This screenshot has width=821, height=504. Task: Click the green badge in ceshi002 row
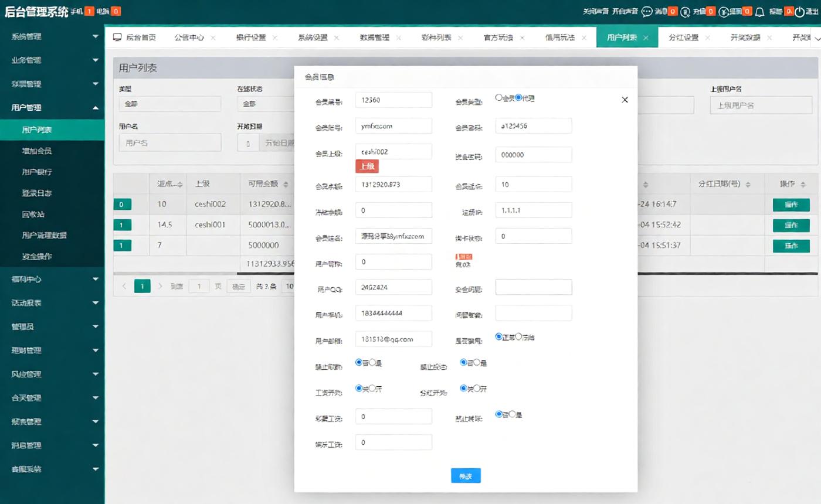[122, 205]
